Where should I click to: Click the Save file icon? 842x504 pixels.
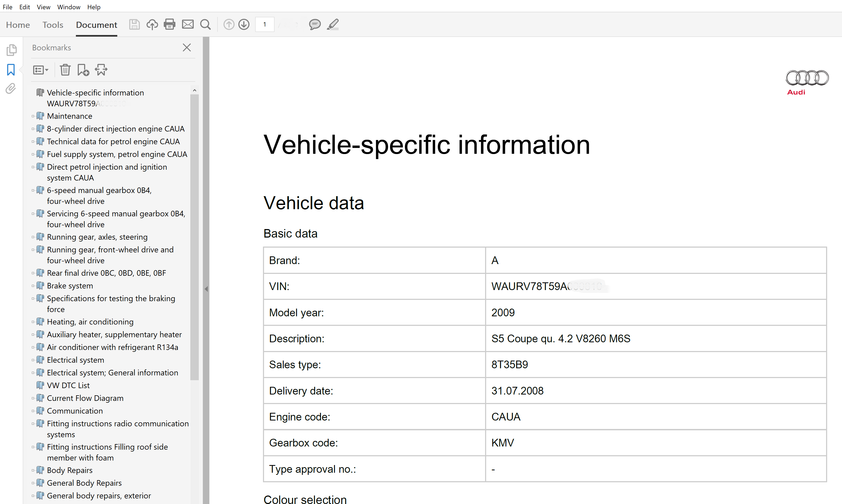coord(134,24)
